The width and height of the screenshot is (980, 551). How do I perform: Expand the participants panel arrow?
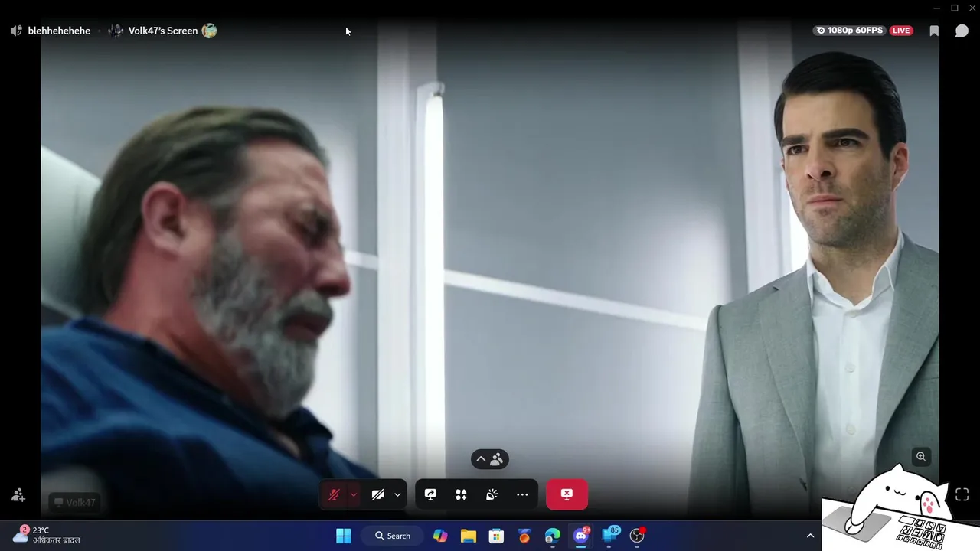[481, 459]
